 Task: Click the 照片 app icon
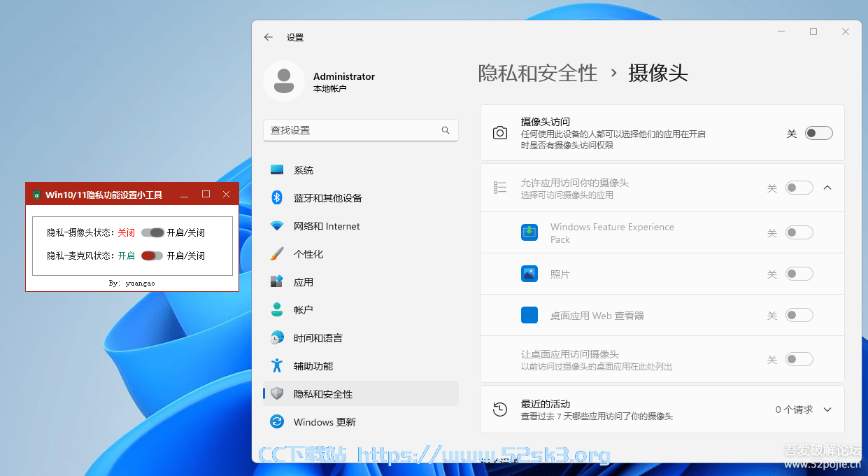coord(529,274)
